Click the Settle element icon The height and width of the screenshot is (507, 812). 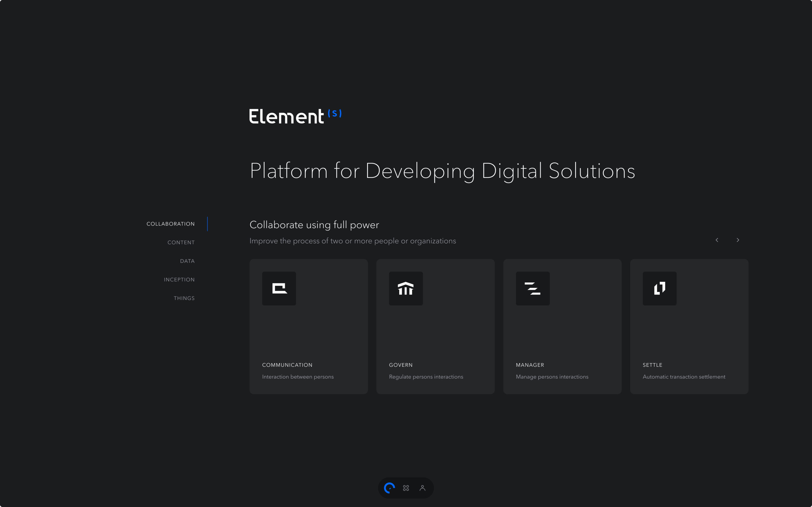tap(659, 288)
